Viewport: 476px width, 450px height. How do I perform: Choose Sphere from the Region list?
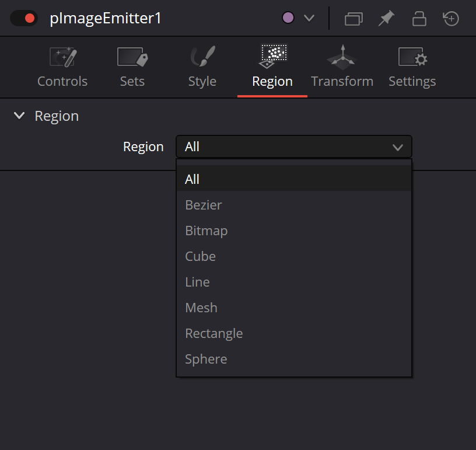coord(294,359)
